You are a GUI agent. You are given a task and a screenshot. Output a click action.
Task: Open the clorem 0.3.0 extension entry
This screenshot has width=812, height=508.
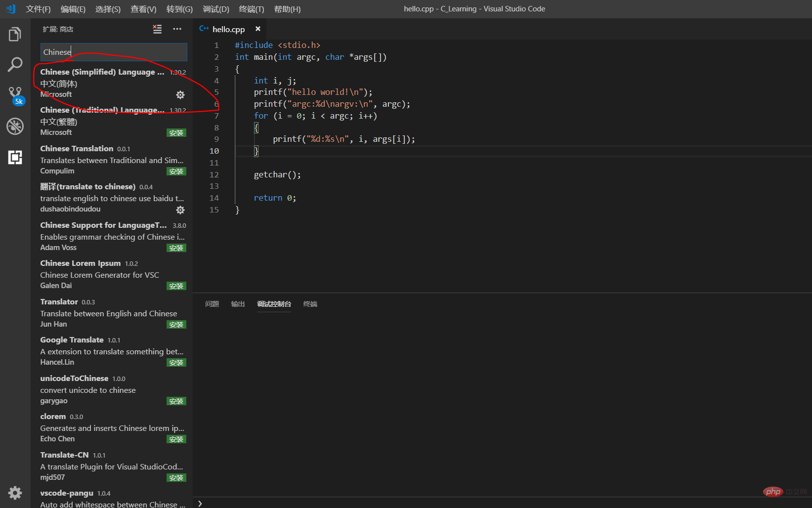[x=112, y=427]
